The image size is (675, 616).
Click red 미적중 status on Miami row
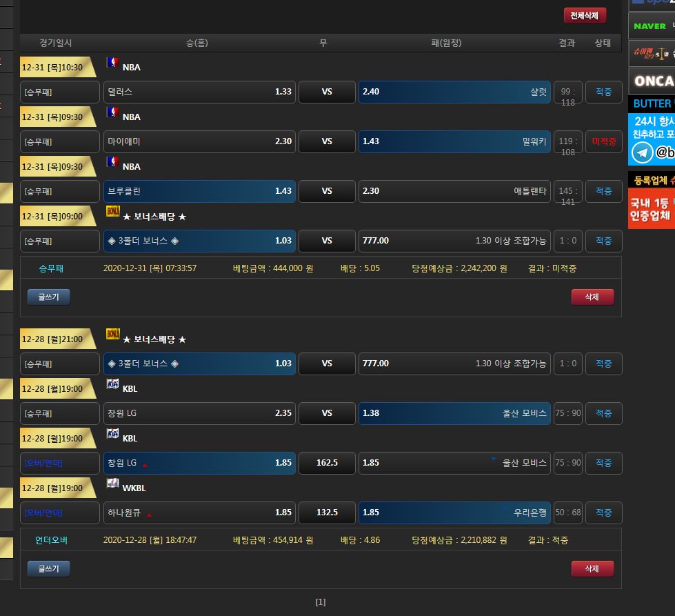coord(603,141)
